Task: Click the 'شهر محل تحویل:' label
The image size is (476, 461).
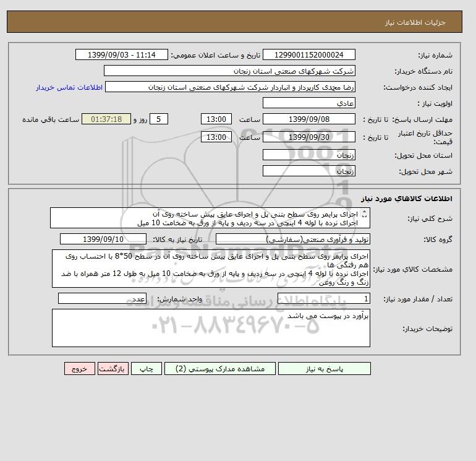Action: click(425, 171)
